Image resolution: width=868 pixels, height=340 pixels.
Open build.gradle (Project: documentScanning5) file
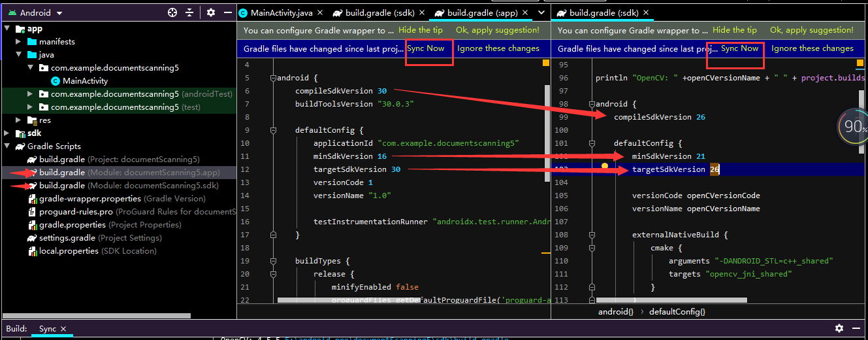(120, 160)
